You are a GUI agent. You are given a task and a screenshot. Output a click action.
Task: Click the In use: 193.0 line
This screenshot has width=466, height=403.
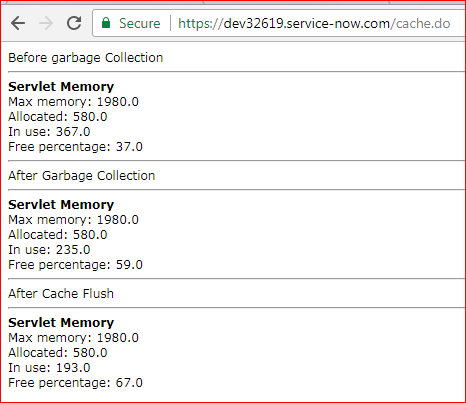click(x=49, y=368)
